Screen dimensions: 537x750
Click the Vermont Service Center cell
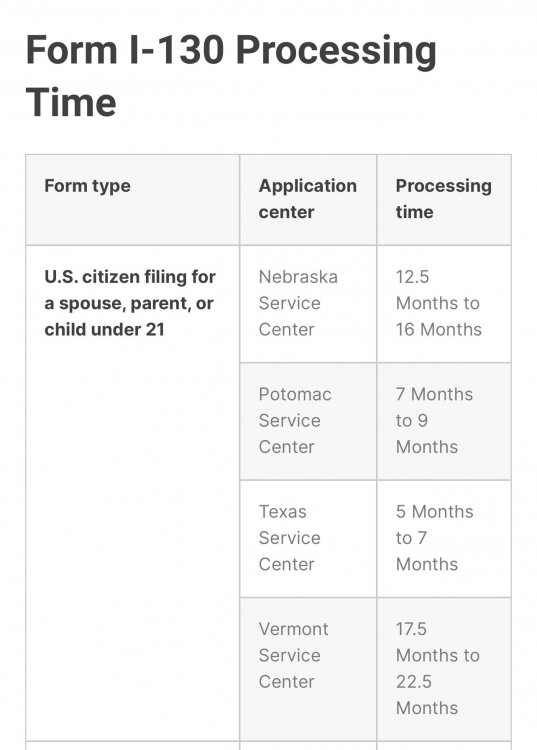click(308, 669)
